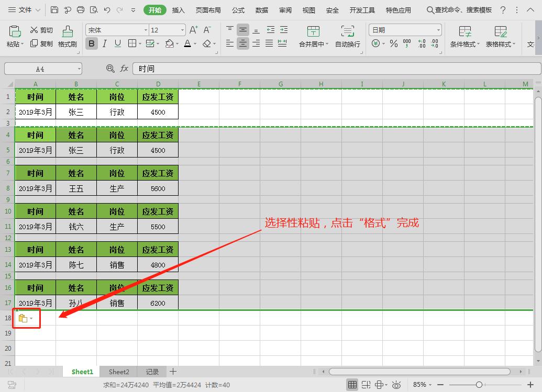Click the Insert Function (fx) icon

point(125,68)
